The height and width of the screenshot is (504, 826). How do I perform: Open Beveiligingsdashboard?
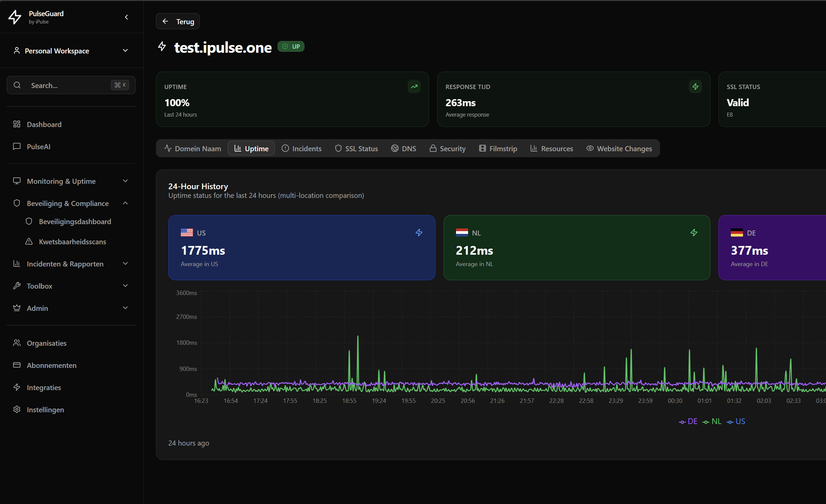[77, 221]
